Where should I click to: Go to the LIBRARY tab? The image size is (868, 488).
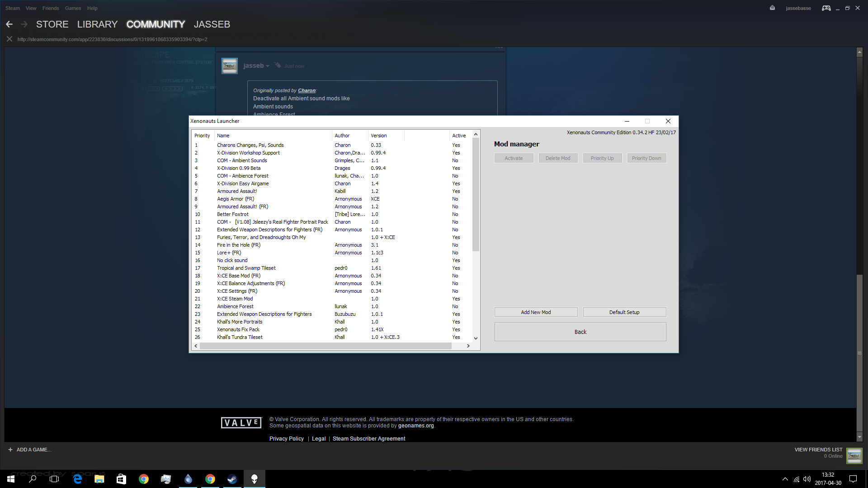pos(97,24)
